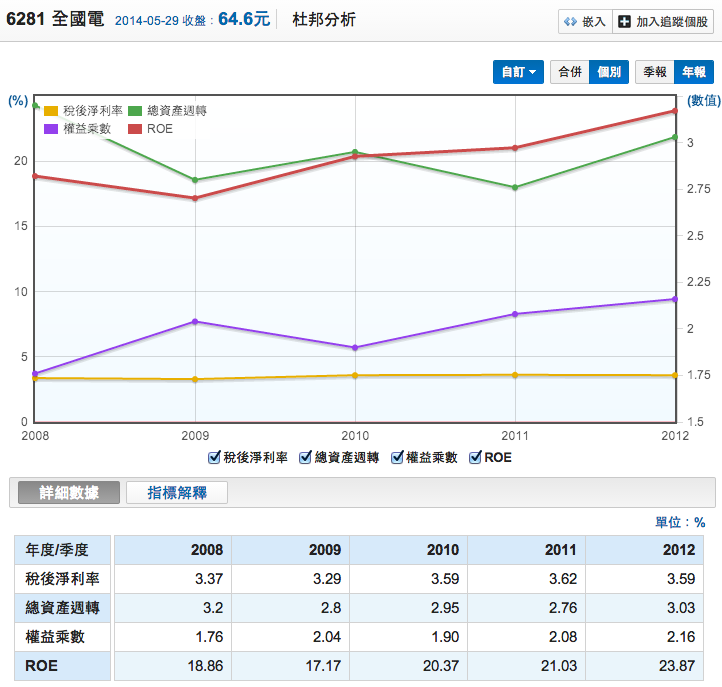Image resolution: width=722 pixels, height=687 pixels.
Task: Click the yellow 稅後淨利率 legend swatch
Action: [51, 111]
